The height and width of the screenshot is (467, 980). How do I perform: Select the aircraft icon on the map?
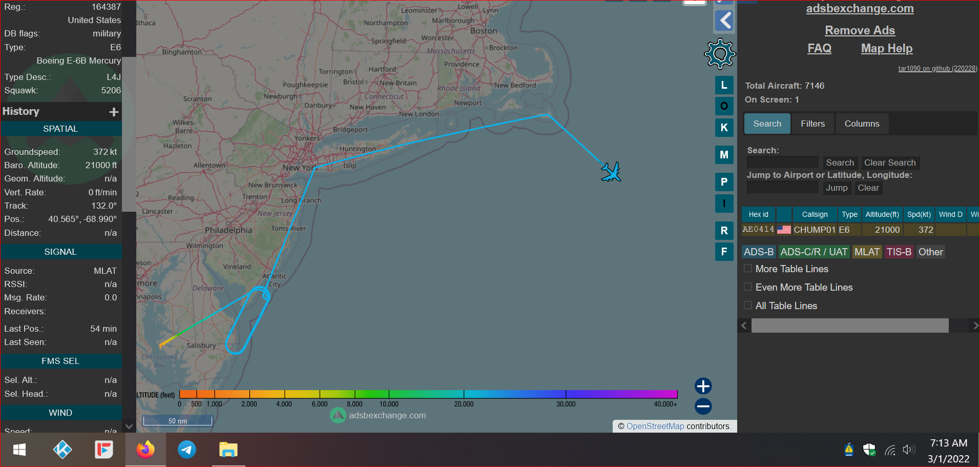click(611, 172)
